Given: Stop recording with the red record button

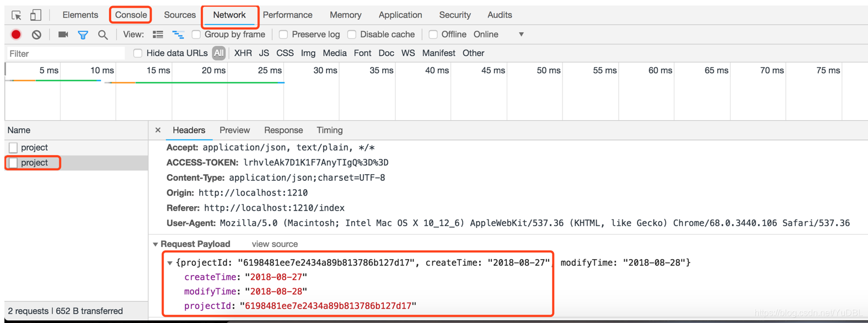Looking at the screenshot, I should tap(16, 34).
